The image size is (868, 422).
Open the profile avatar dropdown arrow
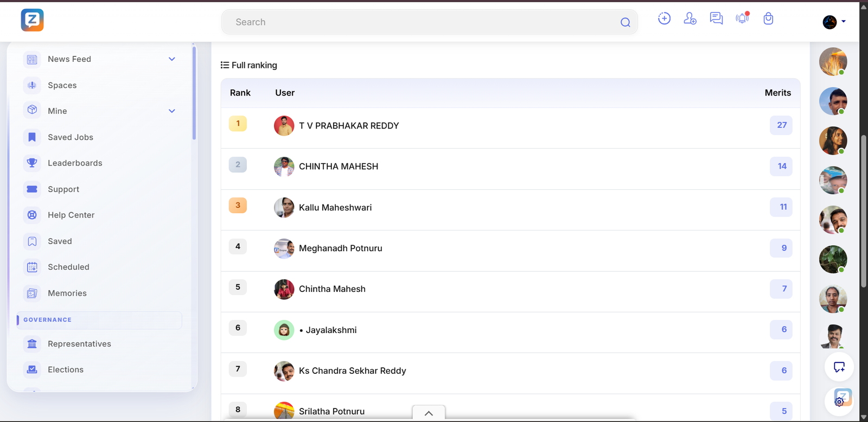pos(844,22)
